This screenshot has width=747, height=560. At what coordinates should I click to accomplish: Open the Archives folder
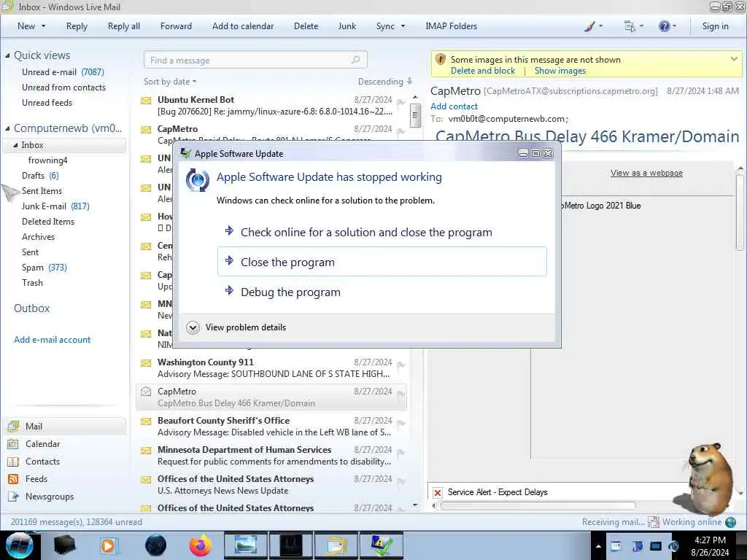[x=38, y=237]
